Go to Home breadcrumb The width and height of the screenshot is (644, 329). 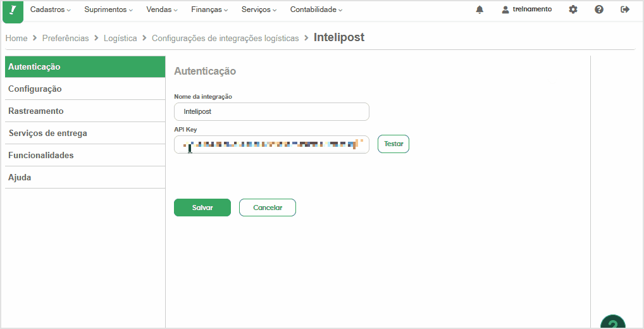click(16, 38)
